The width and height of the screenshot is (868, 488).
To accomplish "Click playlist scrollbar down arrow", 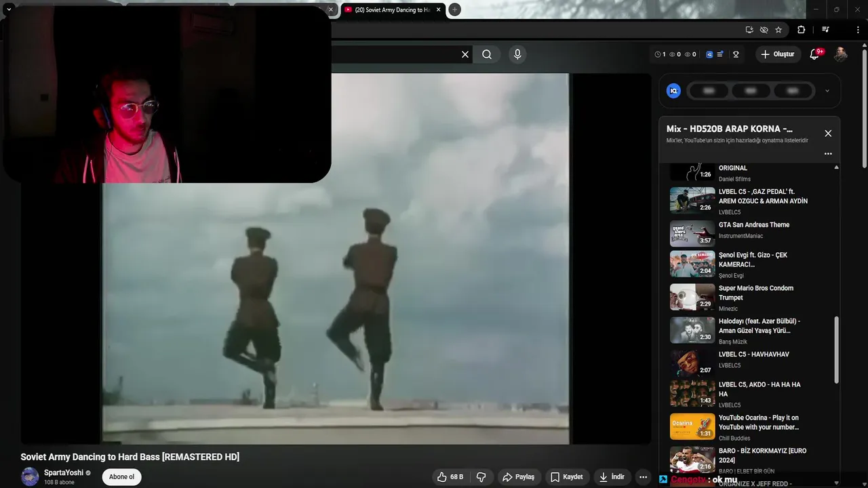I will pyautogui.click(x=836, y=483).
